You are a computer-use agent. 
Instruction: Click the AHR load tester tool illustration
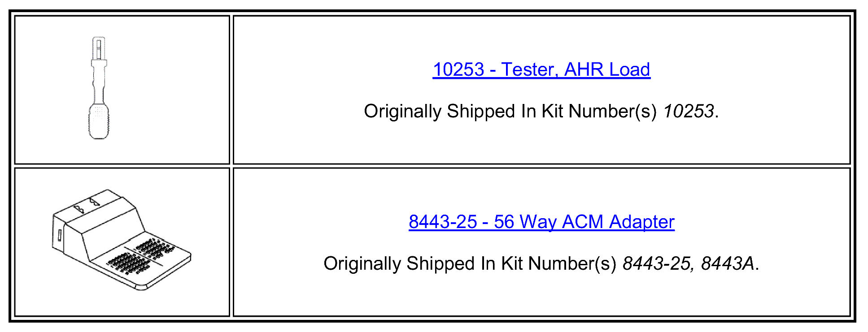pyautogui.click(x=98, y=88)
